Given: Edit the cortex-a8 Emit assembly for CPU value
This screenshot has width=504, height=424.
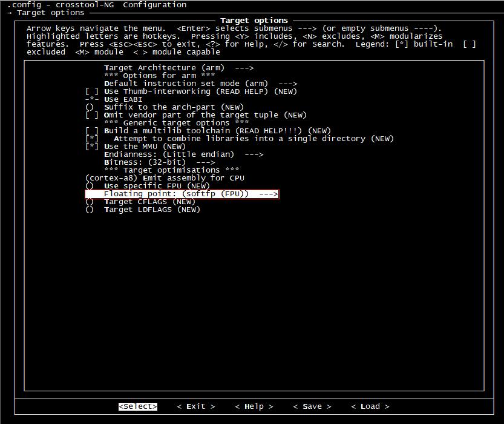Looking at the screenshot, I should pos(165,178).
